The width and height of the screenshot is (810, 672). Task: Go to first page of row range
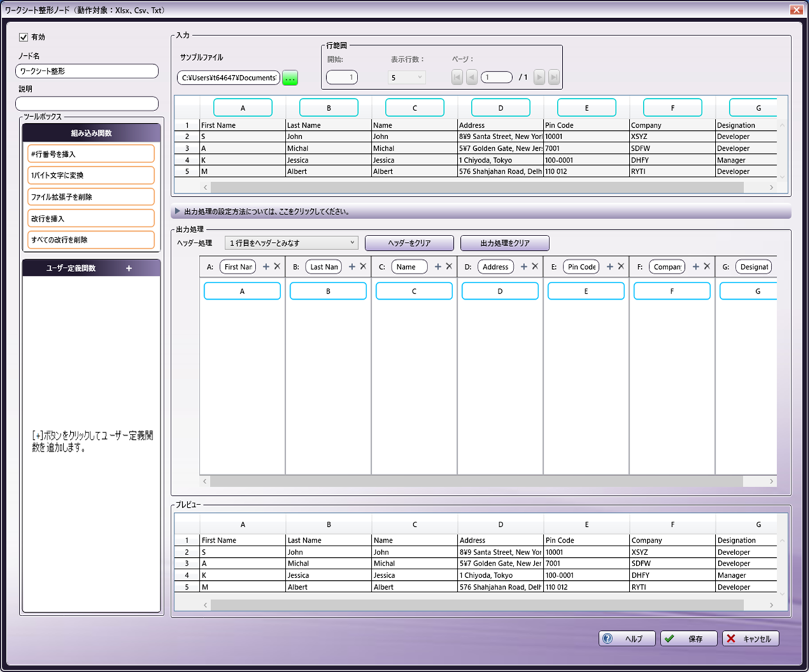click(x=457, y=78)
